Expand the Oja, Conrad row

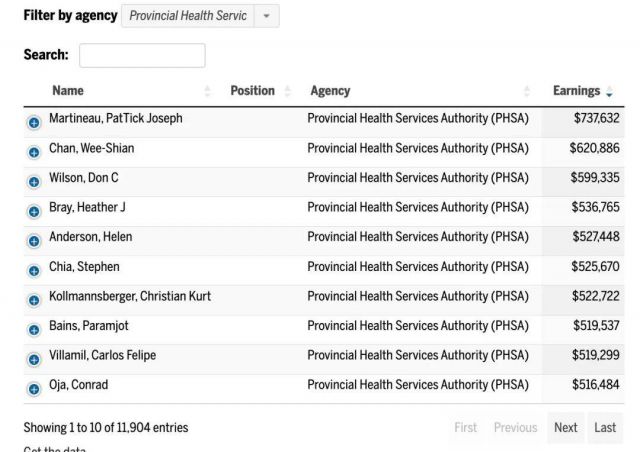[x=34, y=389]
